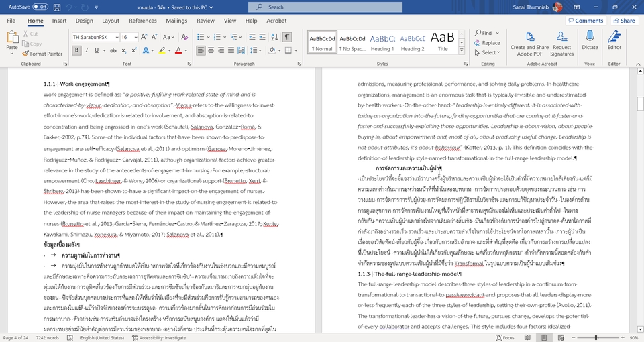644x342 pixels.
Task: Click the vertical scrollbar thumb
Action: click(640, 103)
